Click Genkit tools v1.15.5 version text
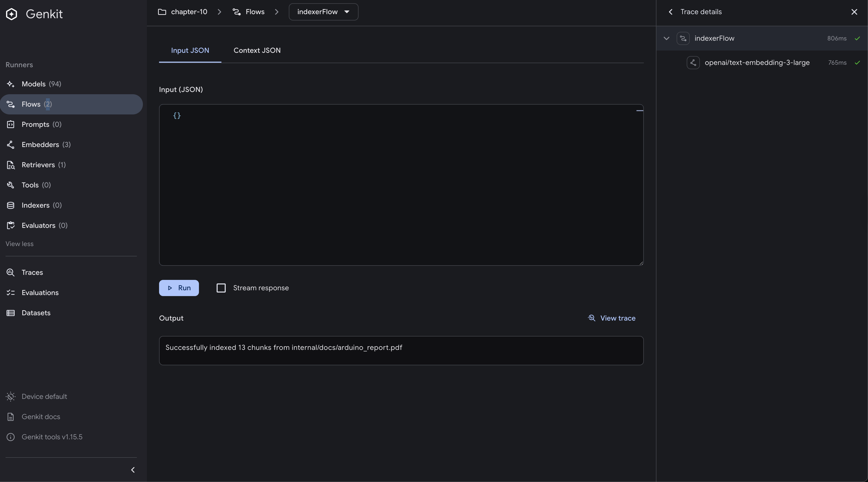The width and height of the screenshot is (868, 482). click(x=52, y=437)
